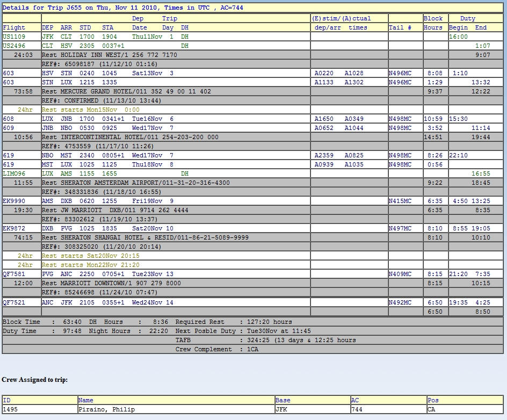
Task: Select the JW Marriott DXB rest row
Action: (115, 211)
